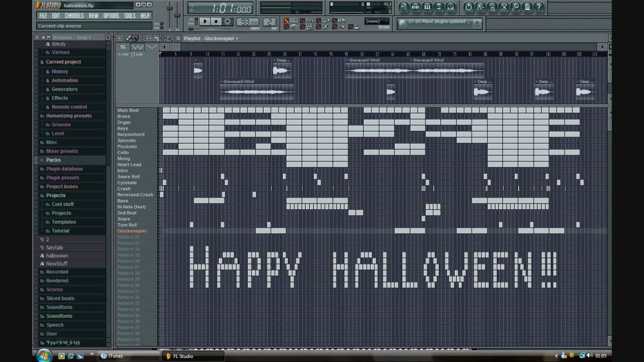This screenshot has height=362, width=644.
Task: Toggle the 3-2-1 recording countdown checkbox
Action: (302, 21)
